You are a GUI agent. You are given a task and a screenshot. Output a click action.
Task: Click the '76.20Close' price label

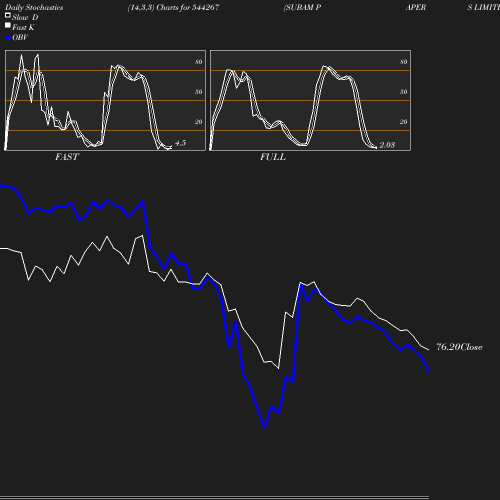[459, 347]
